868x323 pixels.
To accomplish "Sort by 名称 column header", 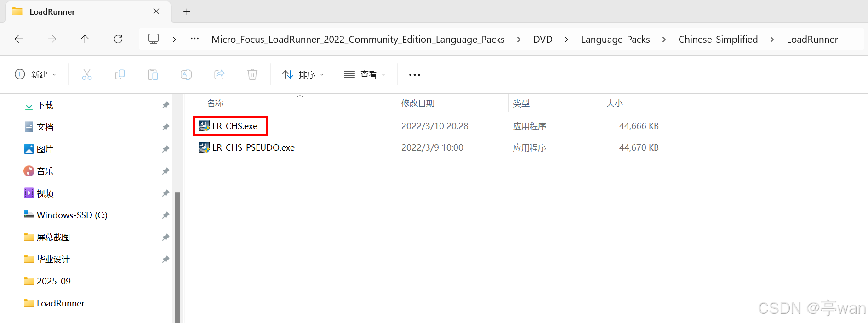I will coord(215,103).
